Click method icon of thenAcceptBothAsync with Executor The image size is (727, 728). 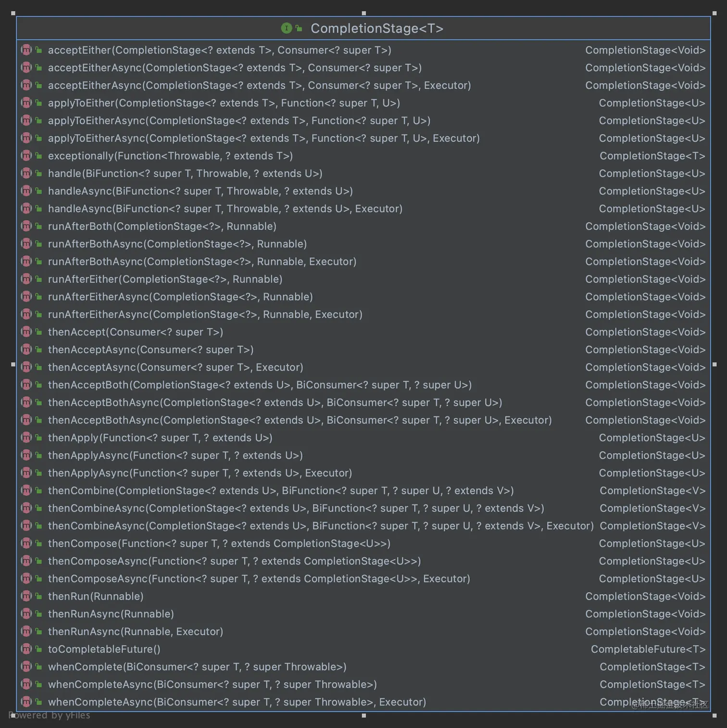26,420
